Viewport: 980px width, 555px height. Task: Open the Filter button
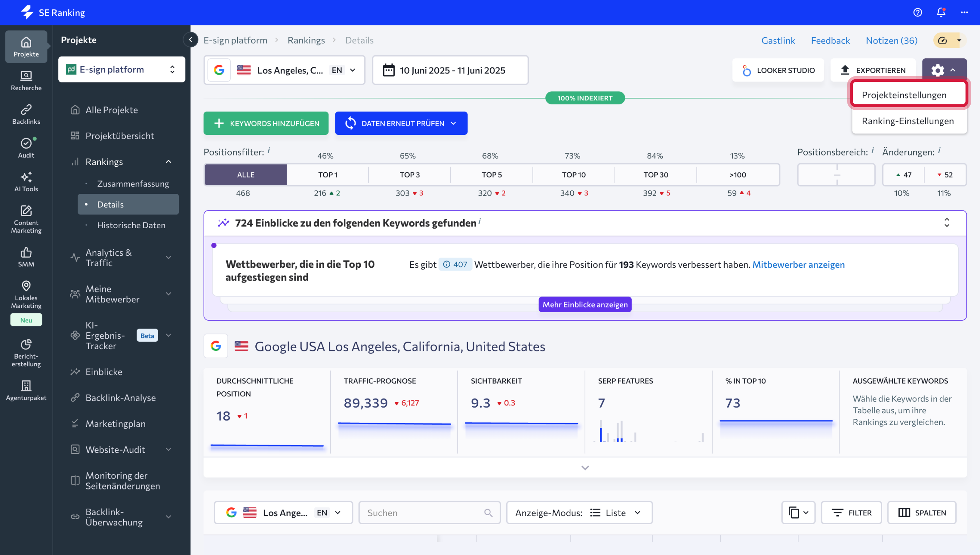coord(851,513)
